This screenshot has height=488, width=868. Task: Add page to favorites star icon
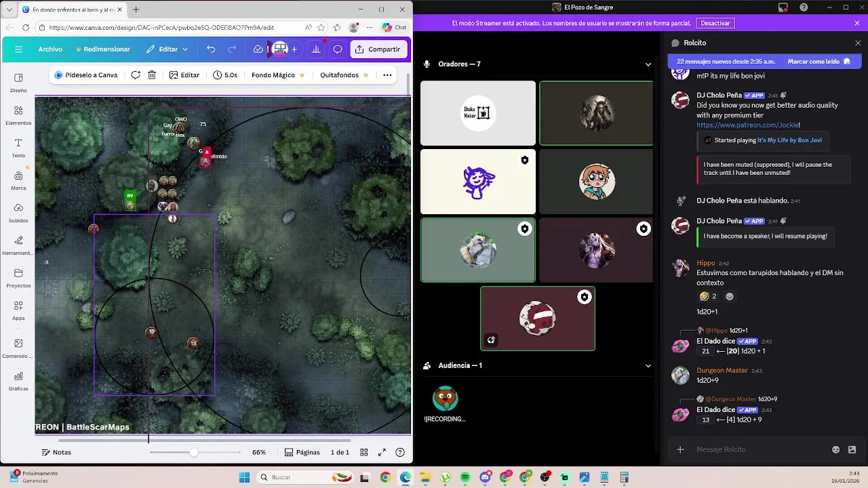tap(321, 28)
